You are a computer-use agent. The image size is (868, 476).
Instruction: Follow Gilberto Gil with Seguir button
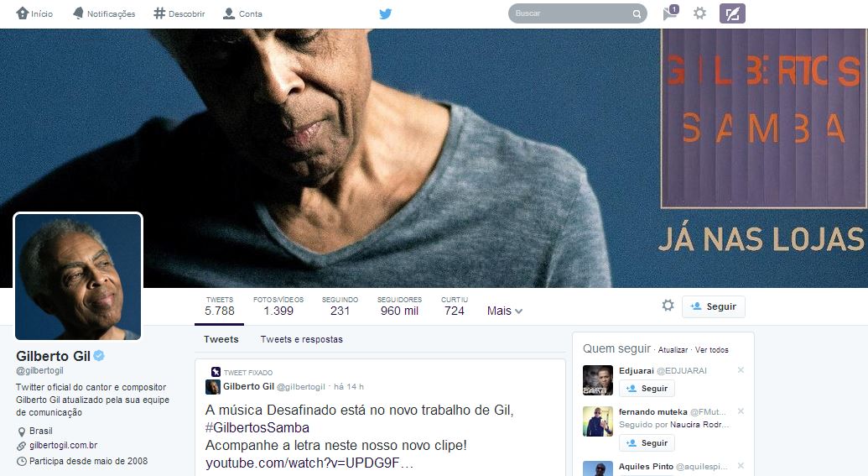tap(714, 306)
